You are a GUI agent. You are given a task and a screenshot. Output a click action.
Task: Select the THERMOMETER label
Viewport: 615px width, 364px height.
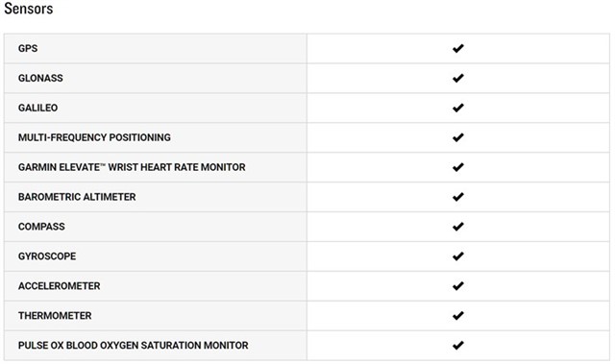click(55, 315)
